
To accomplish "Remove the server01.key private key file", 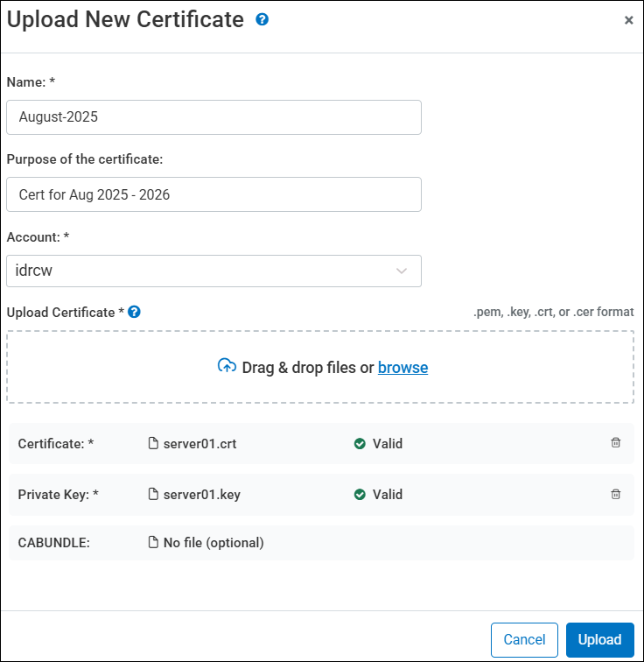I will tap(615, 494).
